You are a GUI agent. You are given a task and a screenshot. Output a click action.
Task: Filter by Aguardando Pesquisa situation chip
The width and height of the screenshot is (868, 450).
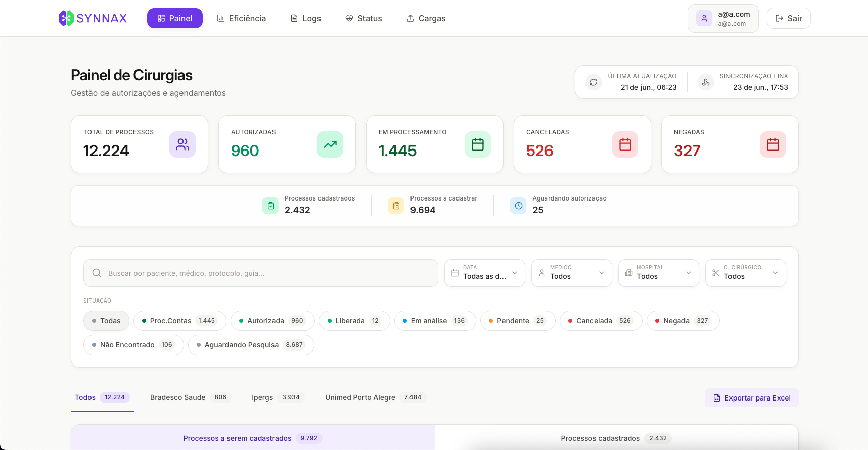tap(251, 345)
